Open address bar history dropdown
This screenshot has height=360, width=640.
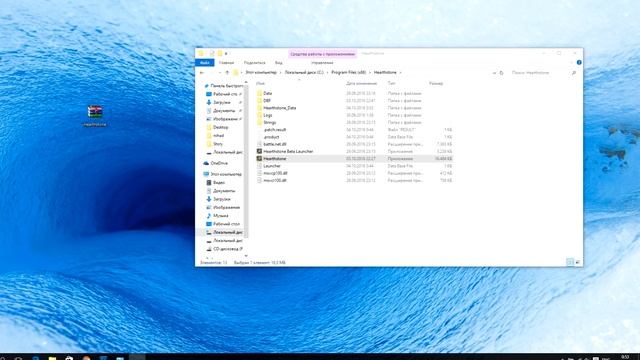coord(494,73)
